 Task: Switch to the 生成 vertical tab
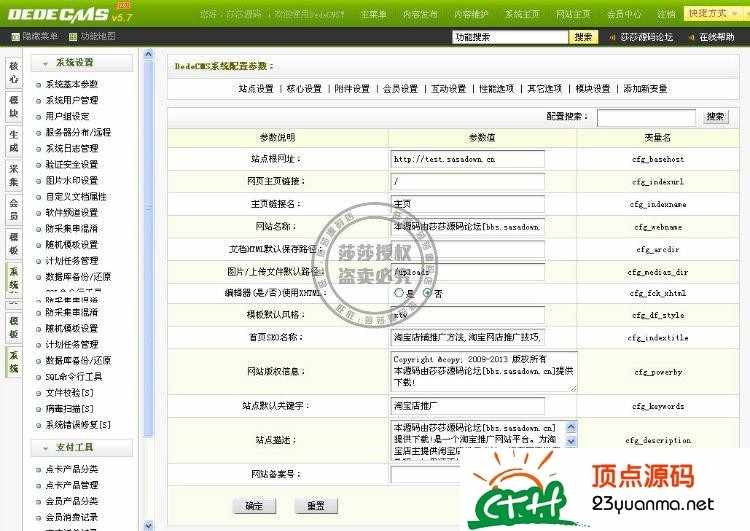click(x=13, y=141)
